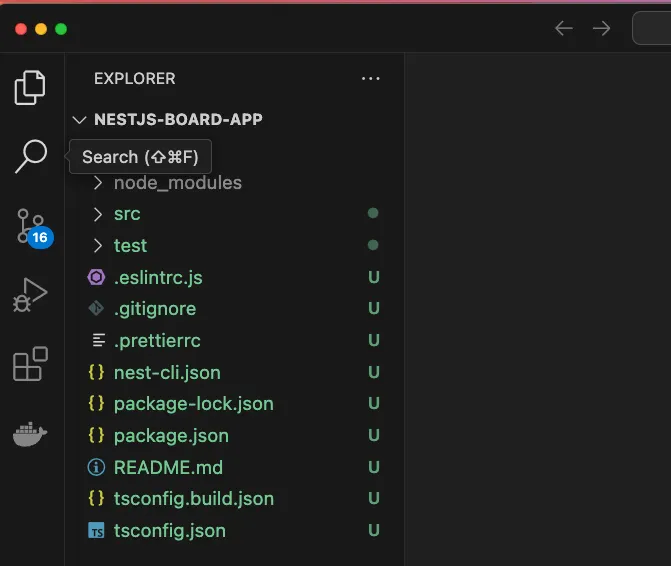The width and height of the screenshot is (671, 566).
Task: Click the Explorer more actions ellipsis
Action: pyautogui.click(x=371, y=79)
